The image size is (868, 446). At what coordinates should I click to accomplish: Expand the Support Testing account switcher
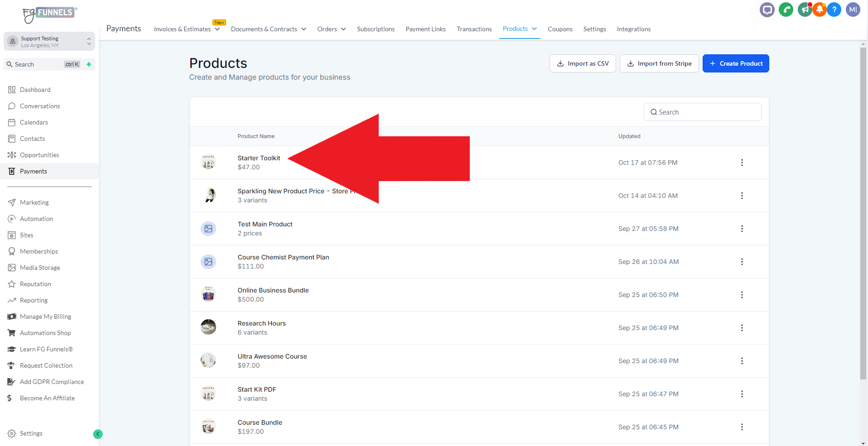click(x=49, y=42)
